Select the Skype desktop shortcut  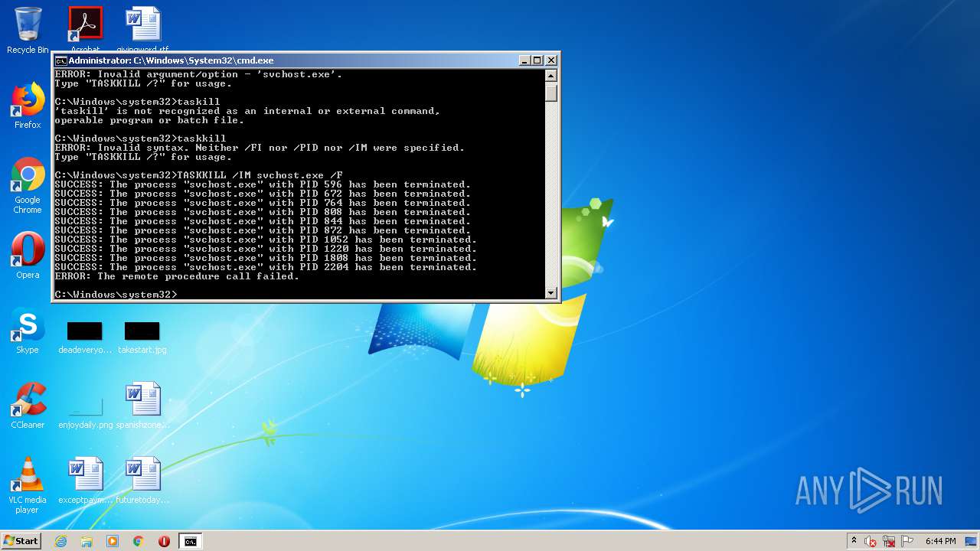pos(28,331)
